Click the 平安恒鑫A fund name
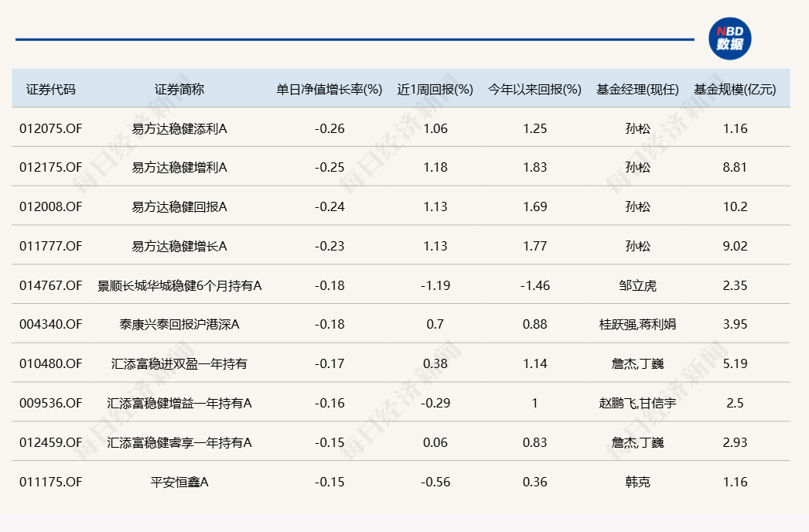The image size is (809, 532). coord(179,482)
